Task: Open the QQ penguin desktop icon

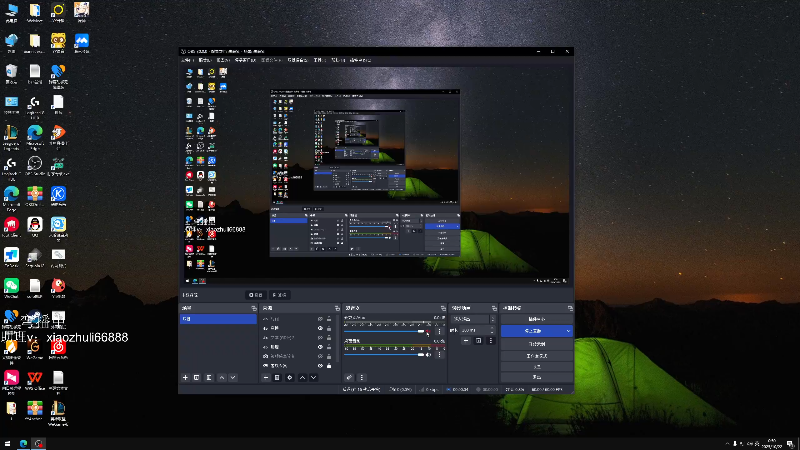Action: (35, 227)
